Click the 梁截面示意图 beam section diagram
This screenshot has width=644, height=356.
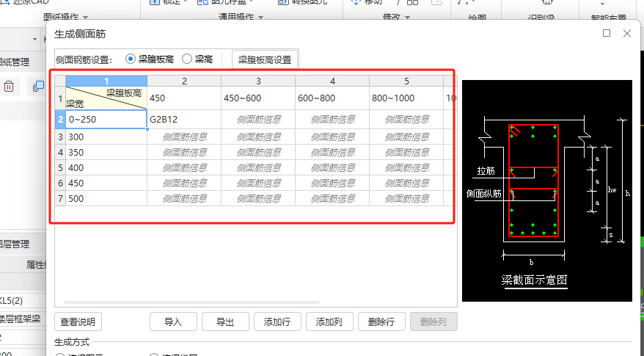click(x=546, y=191)
